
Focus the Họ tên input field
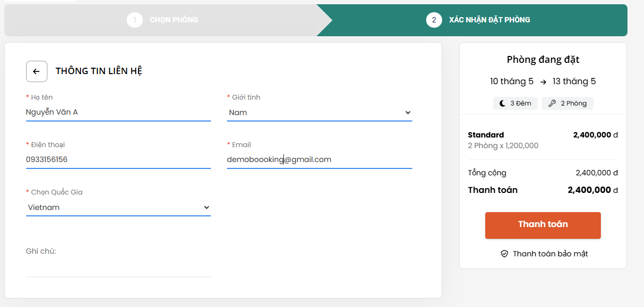tap(118, 112)
